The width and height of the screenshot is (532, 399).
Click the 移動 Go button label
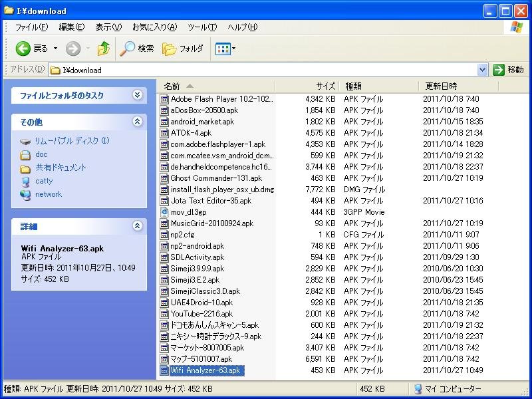pyautogui.click(x=515, y=70)
